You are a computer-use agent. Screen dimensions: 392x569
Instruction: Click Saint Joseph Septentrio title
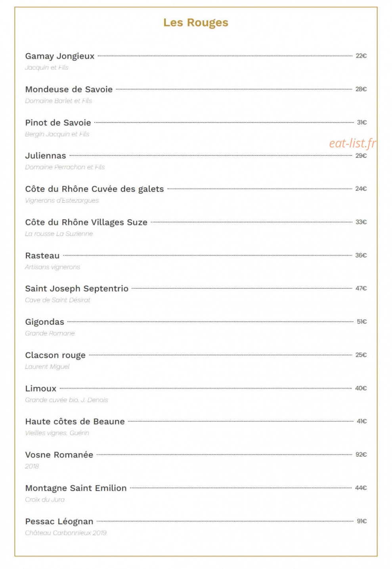[77, 289]
